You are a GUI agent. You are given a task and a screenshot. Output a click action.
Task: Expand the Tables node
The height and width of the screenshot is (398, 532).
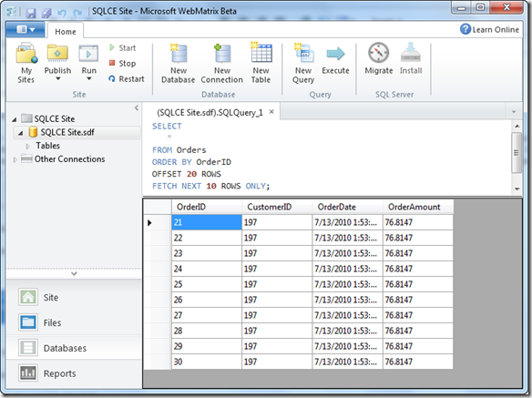coord(28,147)
